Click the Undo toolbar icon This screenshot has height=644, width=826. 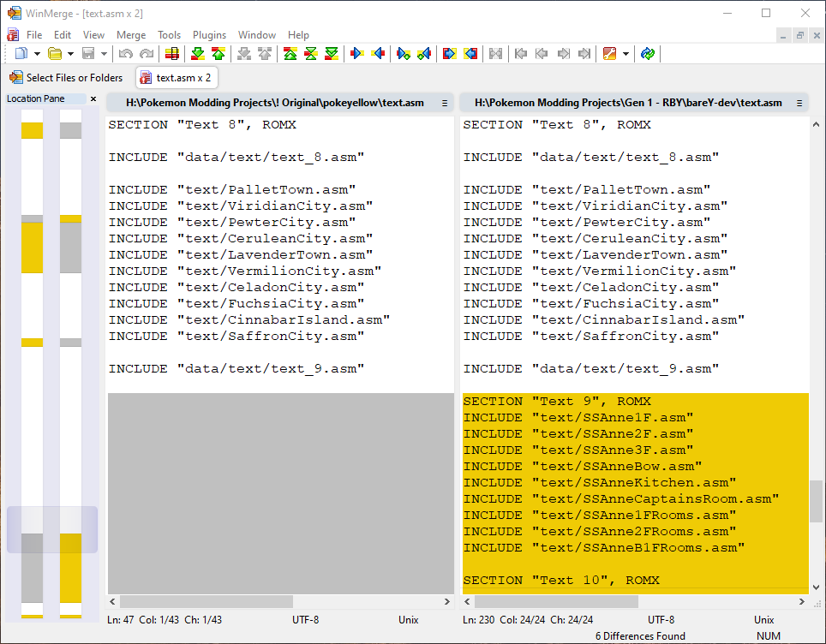pyautogui.click(x=125, y=54)
